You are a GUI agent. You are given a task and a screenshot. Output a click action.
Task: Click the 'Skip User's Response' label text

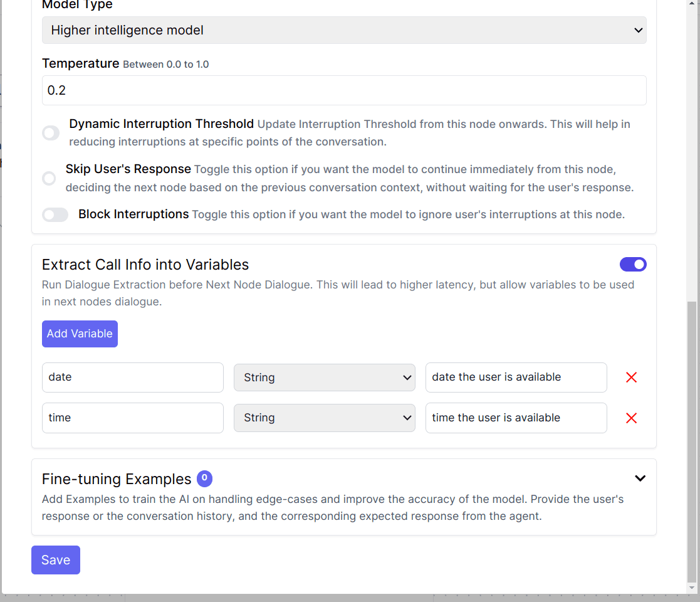(x=128, y=169)
